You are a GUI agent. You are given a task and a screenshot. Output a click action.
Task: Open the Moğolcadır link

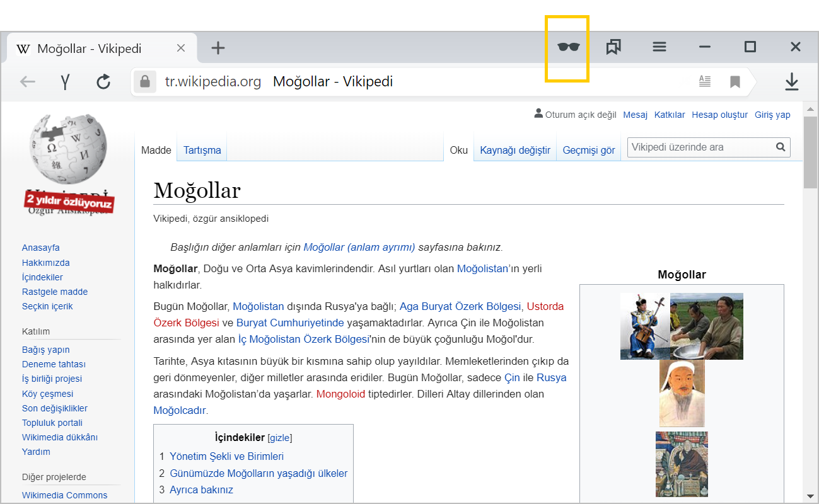point(180,410)
